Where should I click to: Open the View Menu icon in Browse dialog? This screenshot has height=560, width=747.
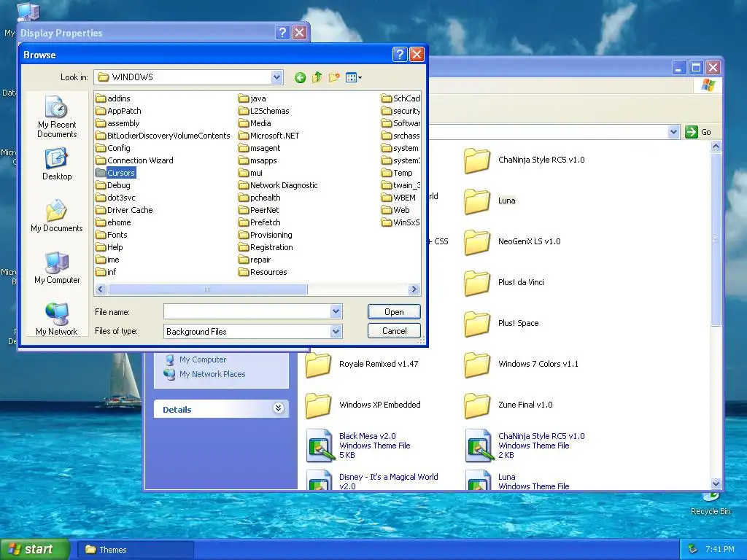(354, 77)
